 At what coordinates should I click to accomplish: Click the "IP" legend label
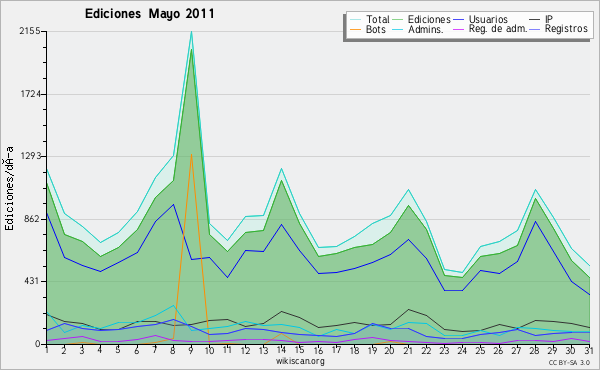(x=549, y=19)
